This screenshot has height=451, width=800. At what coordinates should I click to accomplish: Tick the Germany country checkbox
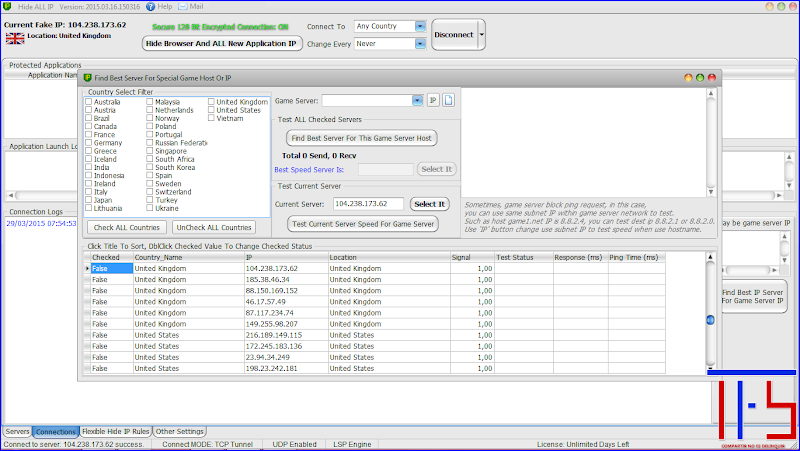(x=89, y=142)
